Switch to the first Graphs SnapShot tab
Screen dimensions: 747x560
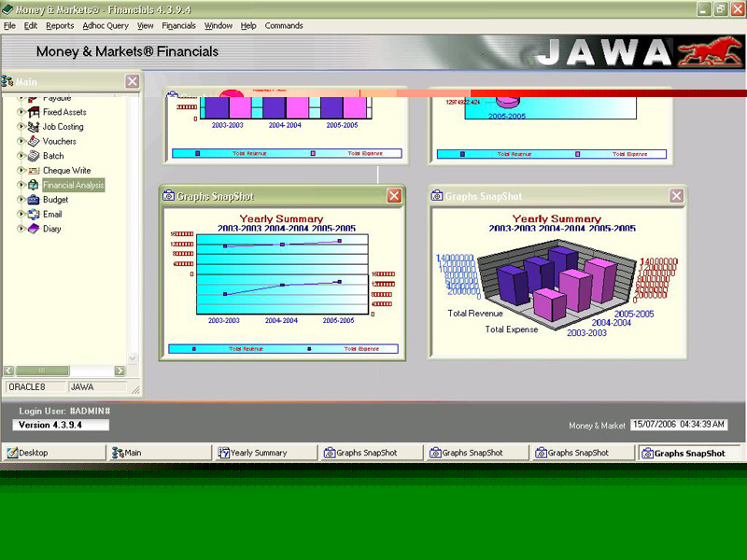pyautogui.click(x=371, y=453)
